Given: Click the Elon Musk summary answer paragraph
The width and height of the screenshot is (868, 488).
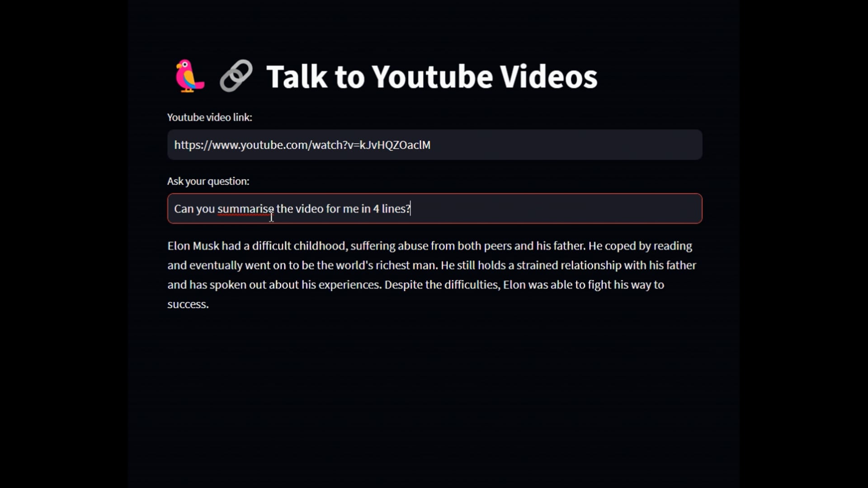Looking at the screenshot, I should (432, 275).
